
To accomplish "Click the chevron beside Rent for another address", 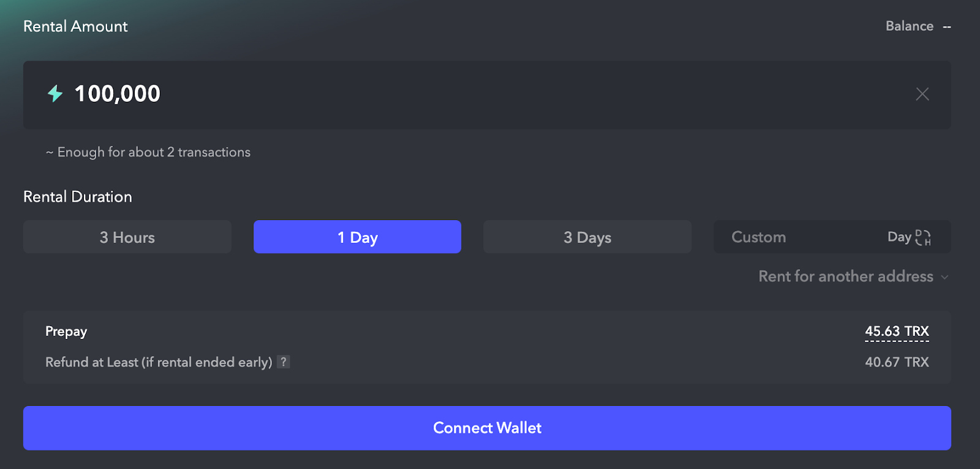I will 943,277.
